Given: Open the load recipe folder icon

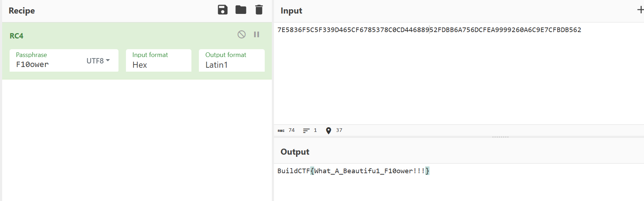Looking at the screenshot, I should click(x=241, y=10).
